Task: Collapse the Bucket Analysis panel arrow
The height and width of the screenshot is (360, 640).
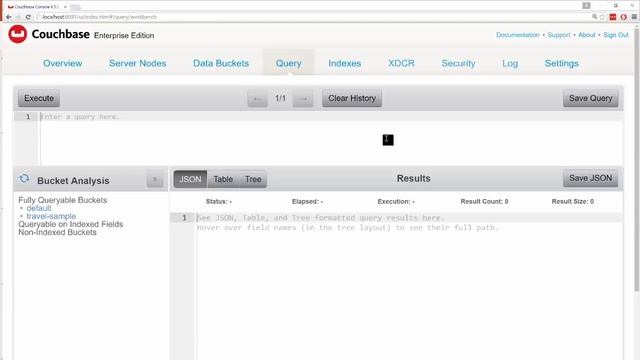Action: pyautogui.click(x=155, y=179)
